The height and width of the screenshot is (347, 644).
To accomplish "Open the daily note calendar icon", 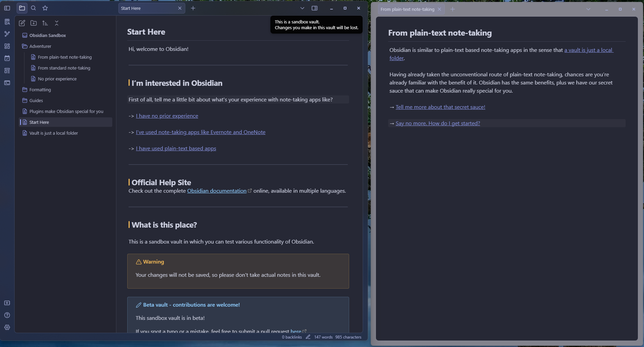I will coord(7,58).
